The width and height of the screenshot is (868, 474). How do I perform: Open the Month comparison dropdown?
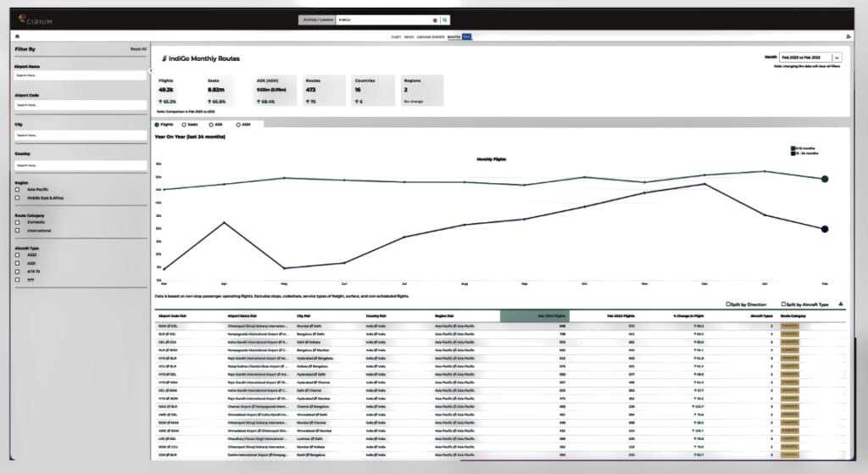point(836,58)
